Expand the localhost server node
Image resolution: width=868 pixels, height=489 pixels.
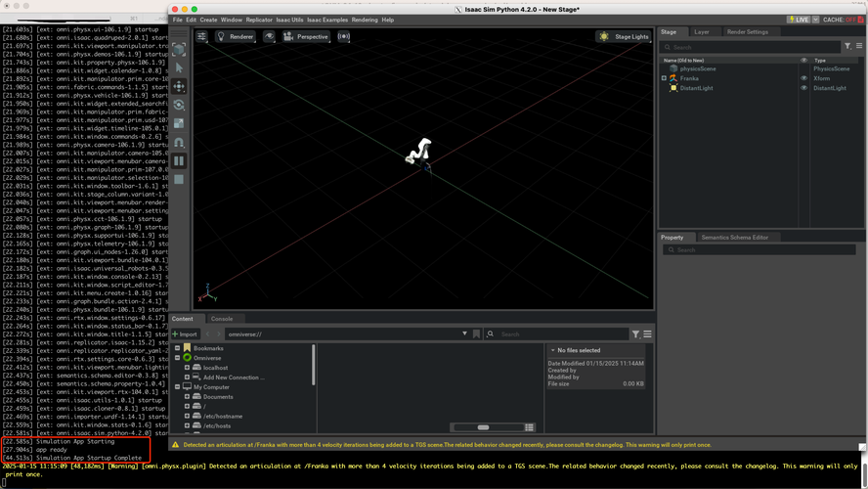[x=187, y=367]
